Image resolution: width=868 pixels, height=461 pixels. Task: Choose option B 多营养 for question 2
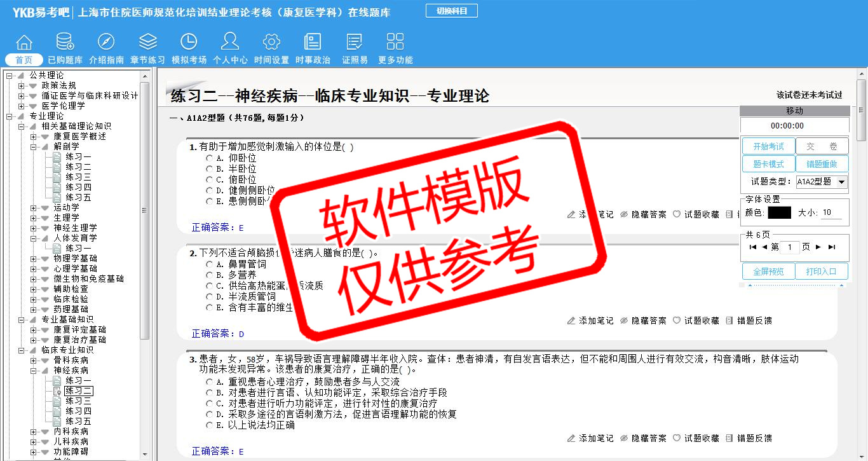click(209, 275)
